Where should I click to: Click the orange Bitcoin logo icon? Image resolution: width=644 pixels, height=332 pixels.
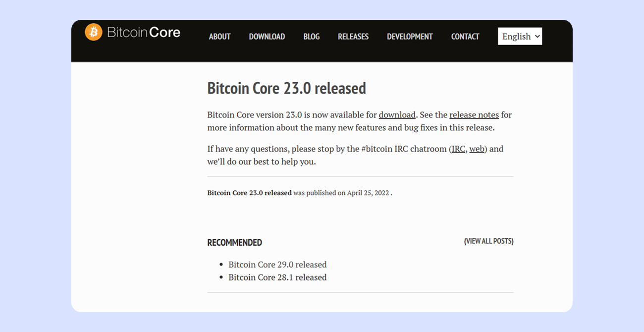(x=94, y=32)
